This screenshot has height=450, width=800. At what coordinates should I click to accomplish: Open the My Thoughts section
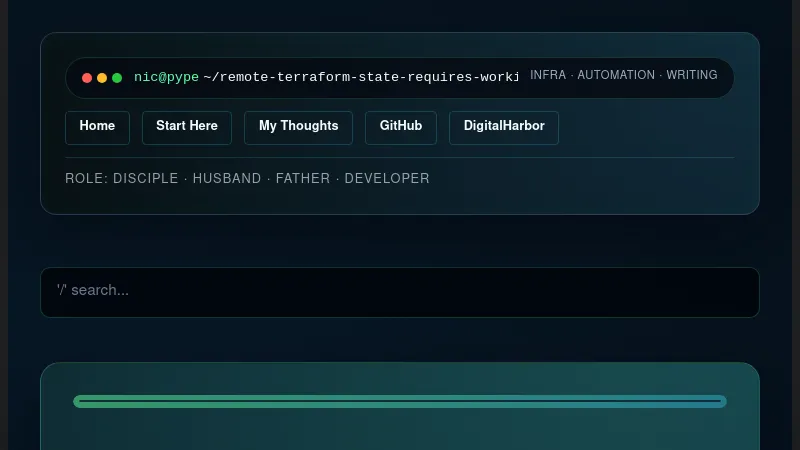[298, 127]
